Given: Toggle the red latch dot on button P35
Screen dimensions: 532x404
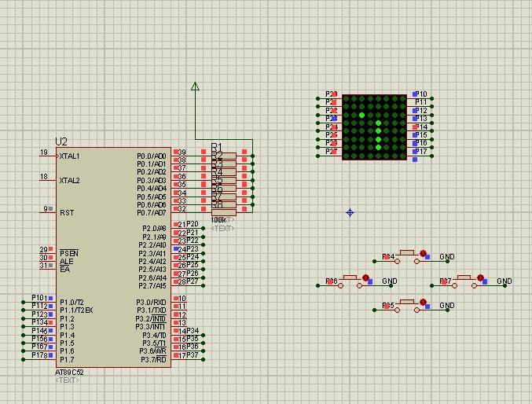Looking at the screenshot, I should [x=423, y=302].
